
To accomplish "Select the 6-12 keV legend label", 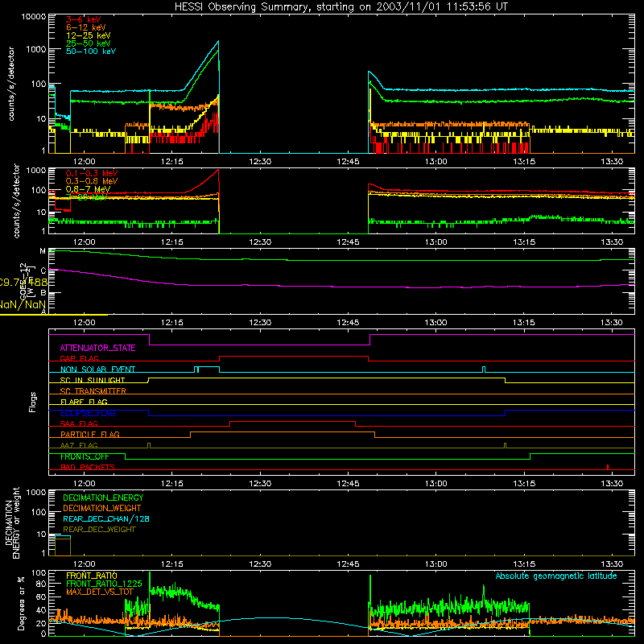I will click(86, 27).
